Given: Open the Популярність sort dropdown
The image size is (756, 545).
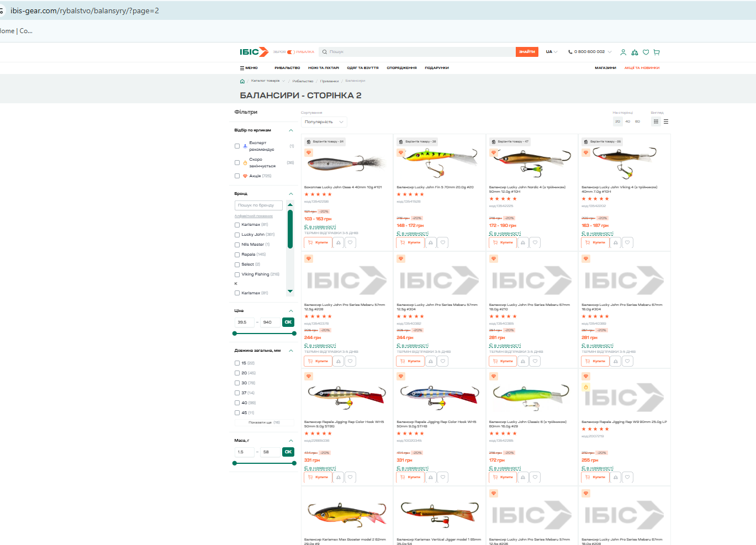Looking at the screenshot, I should pos(324,122).
